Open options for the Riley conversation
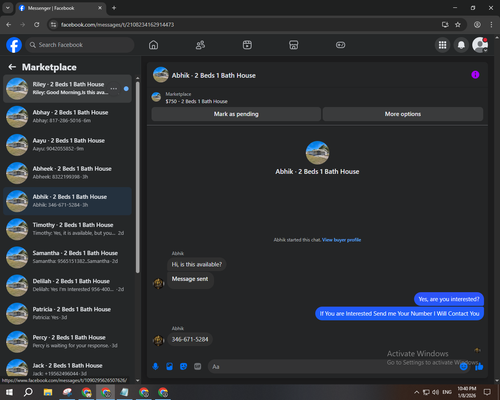 114,89
